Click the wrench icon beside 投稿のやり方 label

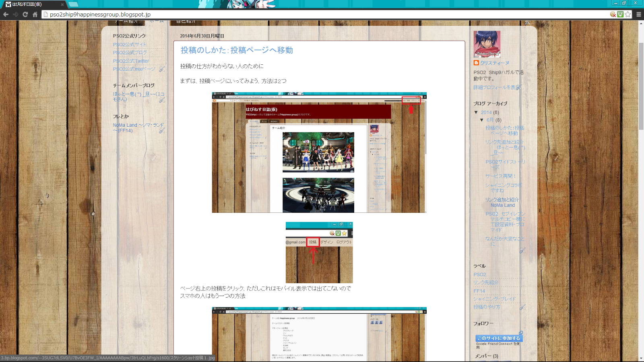click(x=522, y=307)
